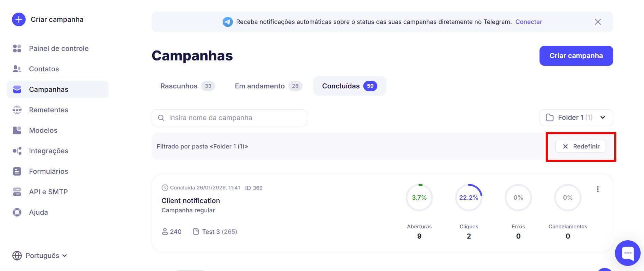Expand the Folder 1 filter dropdown
Screen dimensions: 644x271
click(576, 117)
